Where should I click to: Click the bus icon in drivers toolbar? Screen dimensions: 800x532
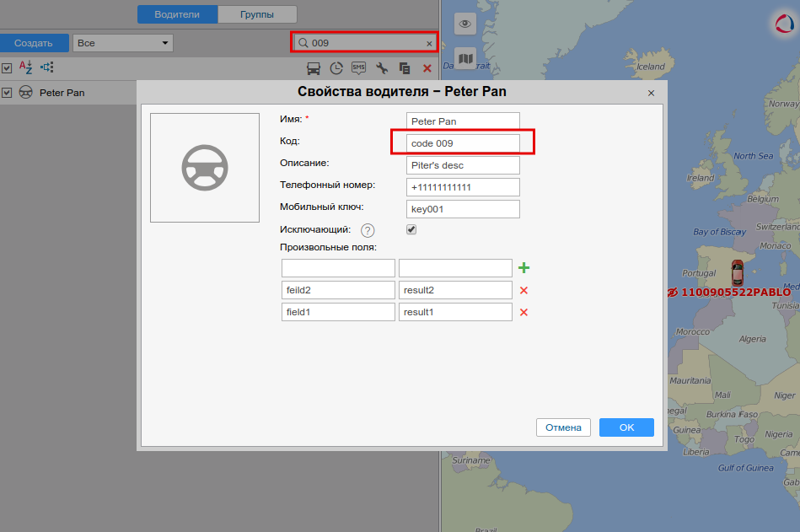click(x=313, y=68)
